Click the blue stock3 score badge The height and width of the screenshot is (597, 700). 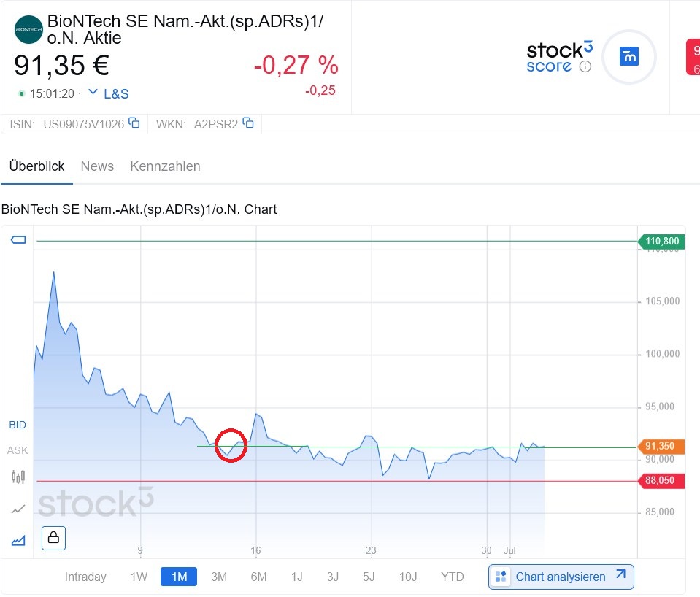point(628,56)
